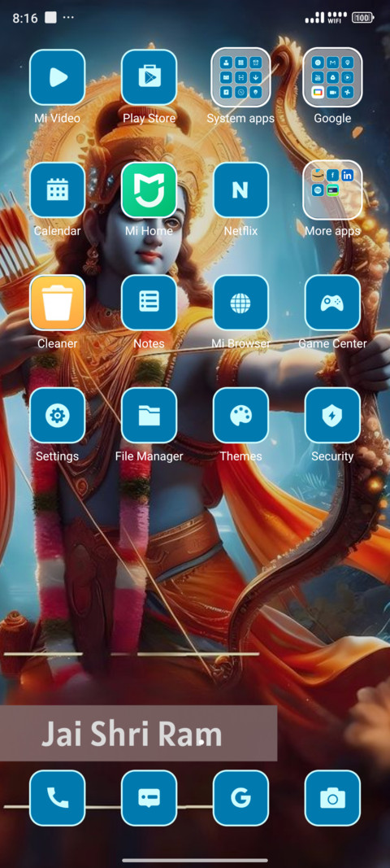Launch the Google app in the dock
390x868 pixels.
click(240, 798)
